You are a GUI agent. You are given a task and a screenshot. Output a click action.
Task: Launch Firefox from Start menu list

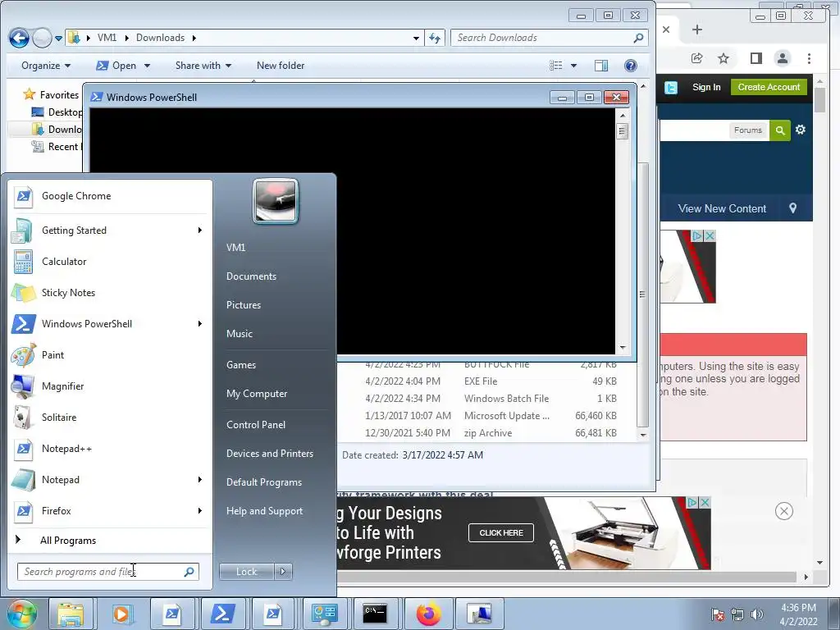[110, 510]
